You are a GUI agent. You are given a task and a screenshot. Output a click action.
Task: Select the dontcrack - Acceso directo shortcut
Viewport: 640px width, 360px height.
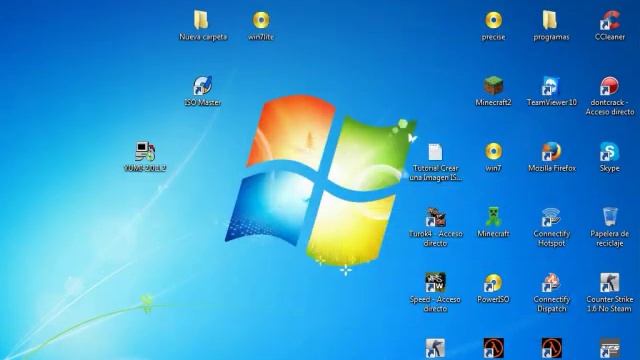pyautogui.click(x=609, y=85)
